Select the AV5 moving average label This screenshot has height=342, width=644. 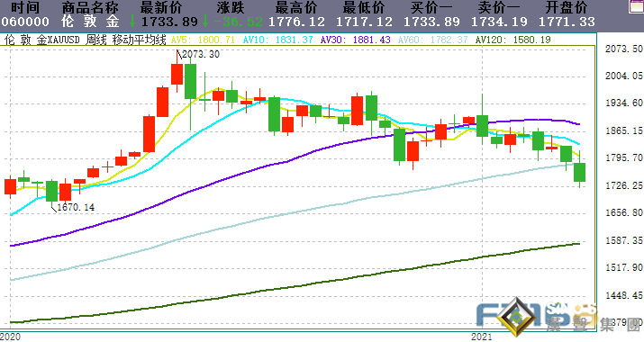(x=203, y=40)
